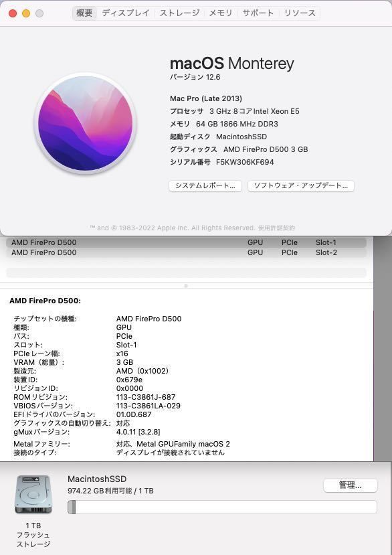The width and height of the screenshot is (392, 555).
Task: Open the ストレージ tab
Action: (179, 13)
